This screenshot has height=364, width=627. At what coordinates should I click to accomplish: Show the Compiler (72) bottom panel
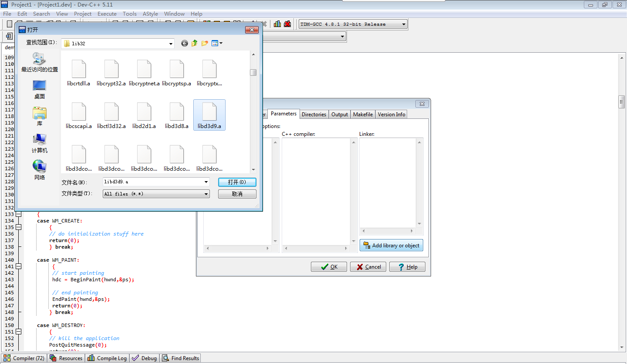coord(24,358)
